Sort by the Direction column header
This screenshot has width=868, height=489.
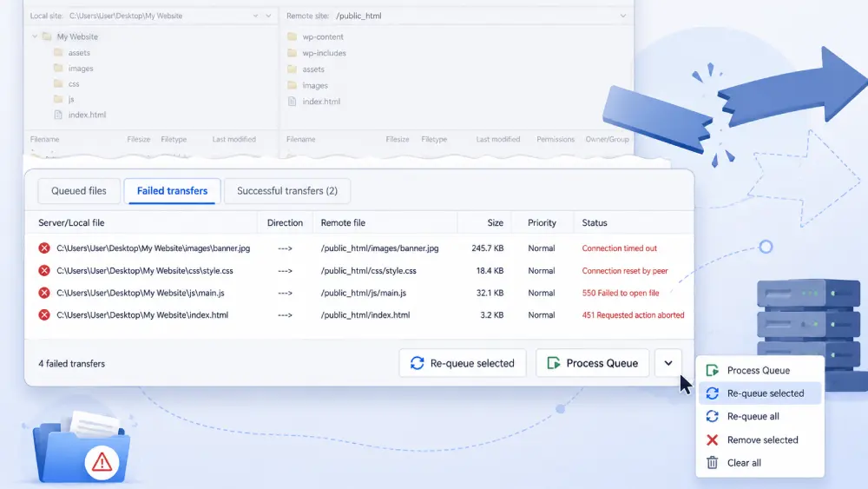(285, 222)
